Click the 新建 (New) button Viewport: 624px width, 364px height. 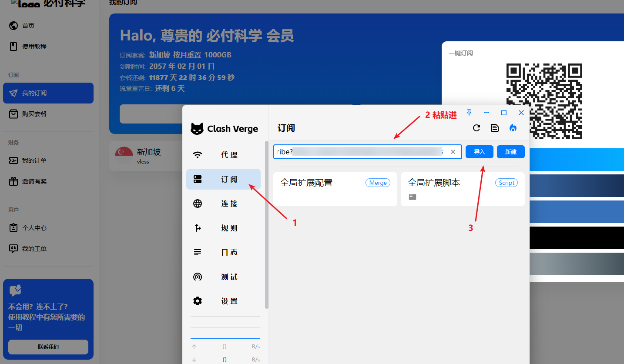coord(511,152)
